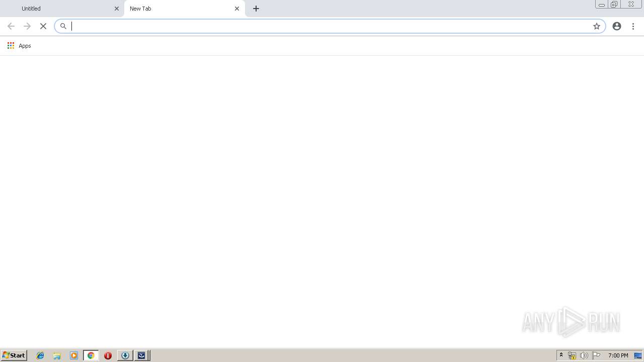Image resolution: width=644 pixels, height=362 pixels.
Task: Open Action Center flag icon
Action: (596, 355)
